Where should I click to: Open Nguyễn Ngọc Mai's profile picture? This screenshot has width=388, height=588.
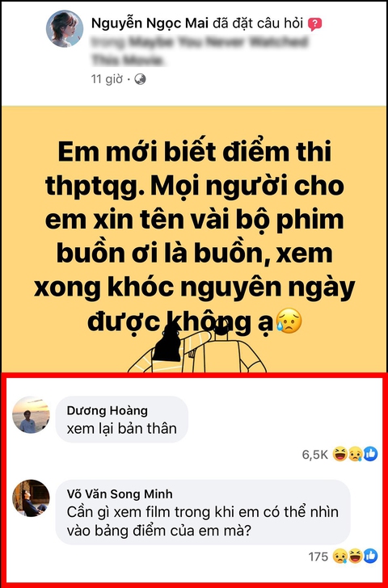[x=65, y=29]
